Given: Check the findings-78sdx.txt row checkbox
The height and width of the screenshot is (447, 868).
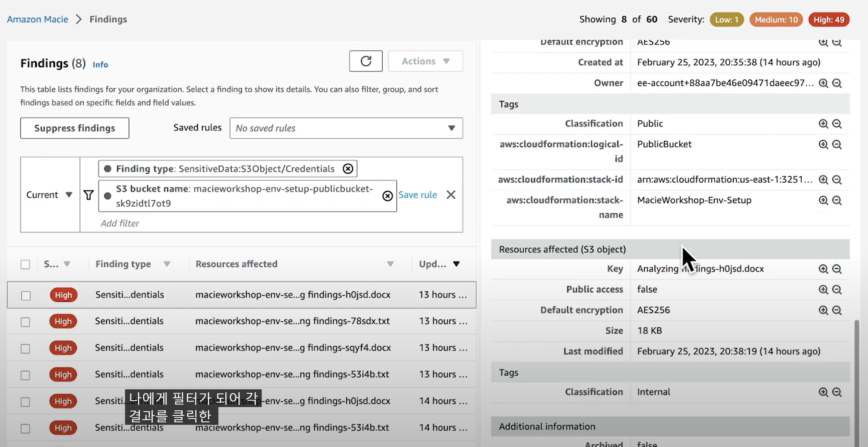Looking at the screenshot, I should pos(25,322).
